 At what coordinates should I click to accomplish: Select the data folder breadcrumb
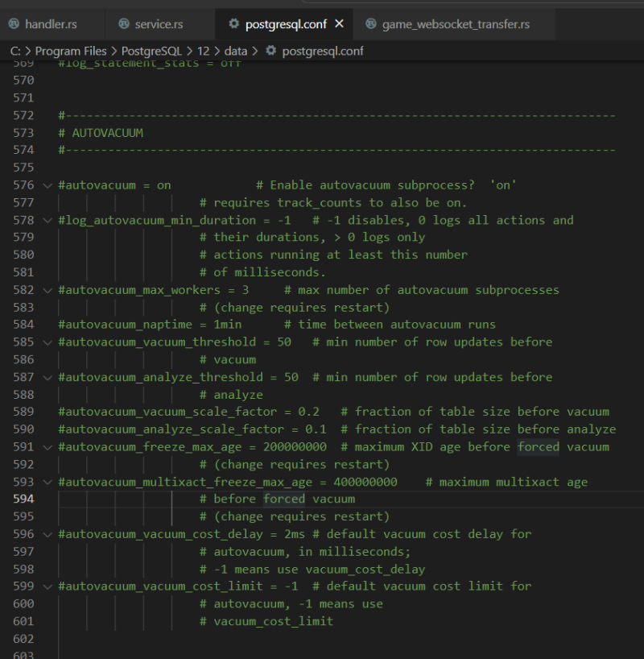point(235,51)
